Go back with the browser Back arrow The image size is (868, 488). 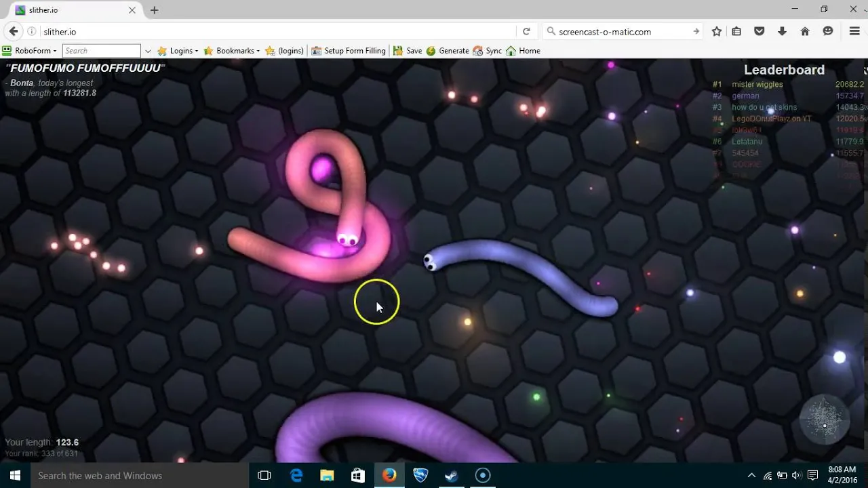(x=13, y=31)
